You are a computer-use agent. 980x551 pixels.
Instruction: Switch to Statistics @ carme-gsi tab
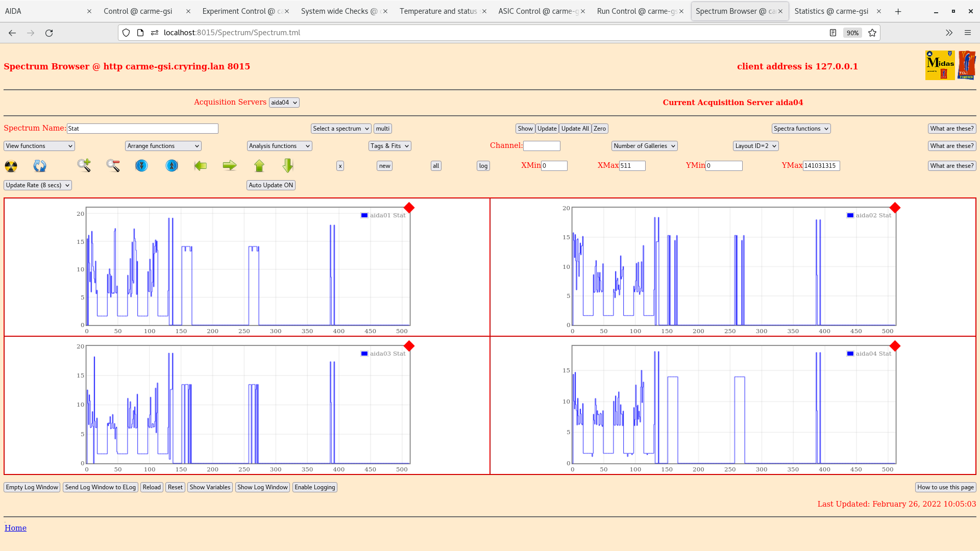[x=838, y=11]
